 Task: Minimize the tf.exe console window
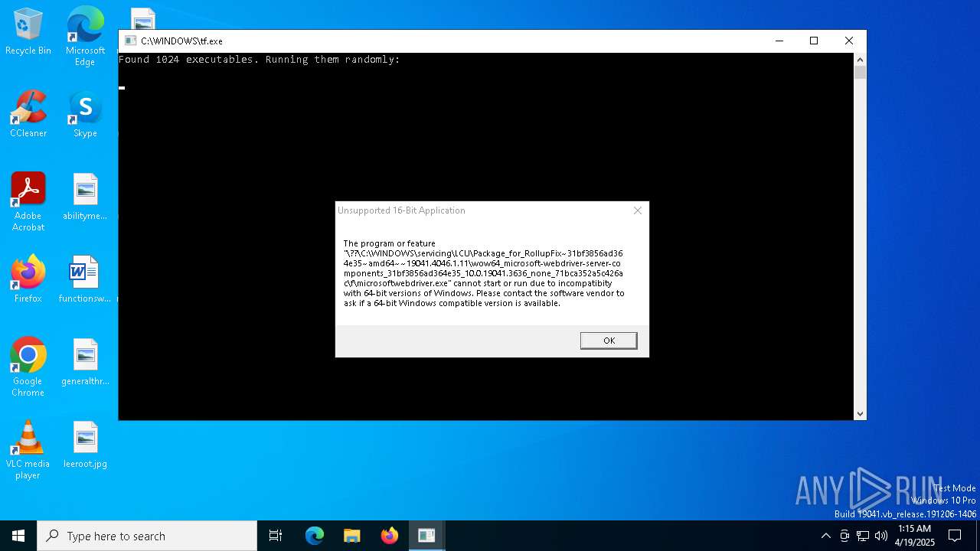[779, 41]
